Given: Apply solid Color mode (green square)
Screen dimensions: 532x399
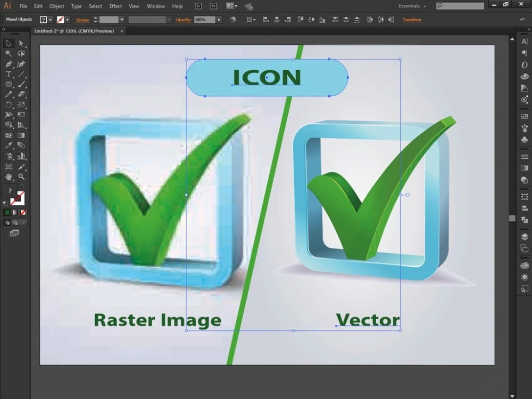Looking at the screenshot, I should (7, 212).
